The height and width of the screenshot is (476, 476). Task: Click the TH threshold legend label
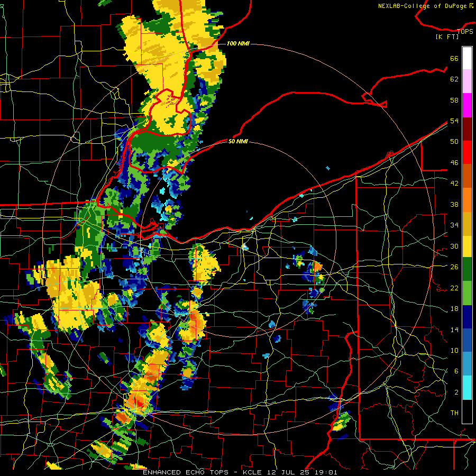454,413
